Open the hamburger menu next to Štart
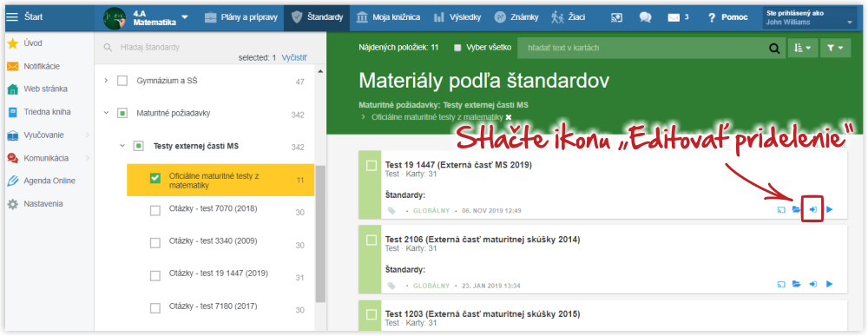The image size is (868, 336). (x=11, y=17)
